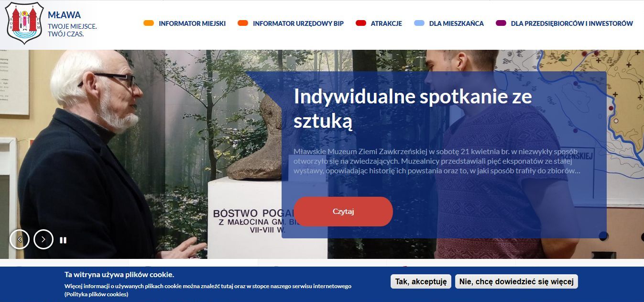Viewport: 644px width, 302px height.
Task: Advance to the next slide arrow
Action: coord(44,239)
